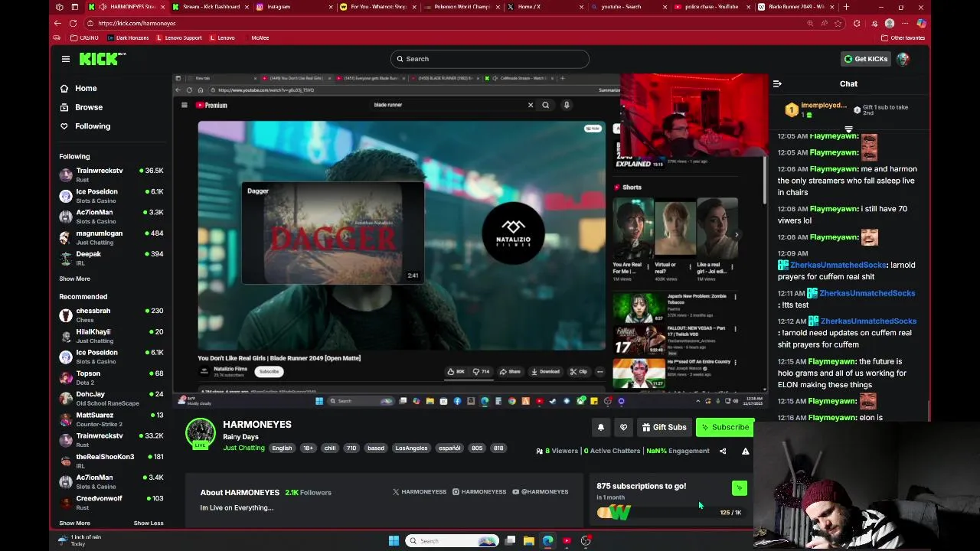Open the Other favorites folder

click(x=903, y=37)
